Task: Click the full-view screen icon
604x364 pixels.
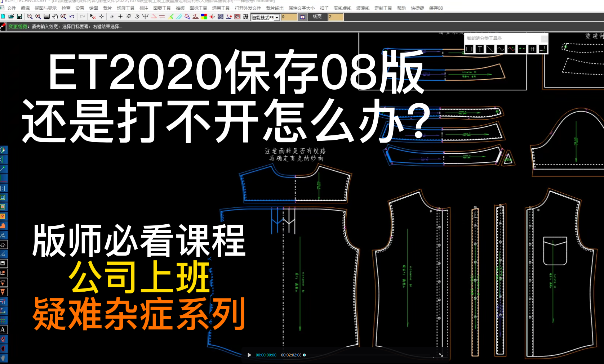Action: pyautogui.click(x=46, y=16)
